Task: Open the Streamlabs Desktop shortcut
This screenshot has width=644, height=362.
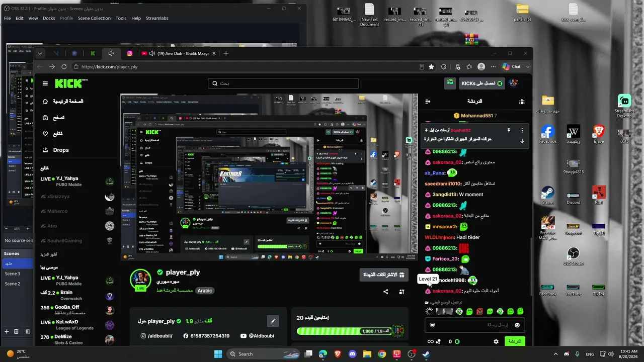Action: [x=624, y=106]
